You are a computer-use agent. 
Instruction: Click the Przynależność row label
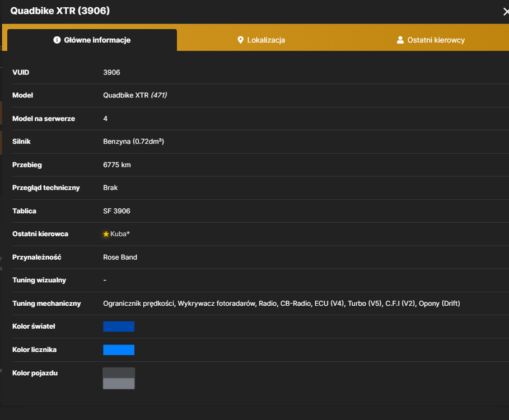[x=37, y=258]
